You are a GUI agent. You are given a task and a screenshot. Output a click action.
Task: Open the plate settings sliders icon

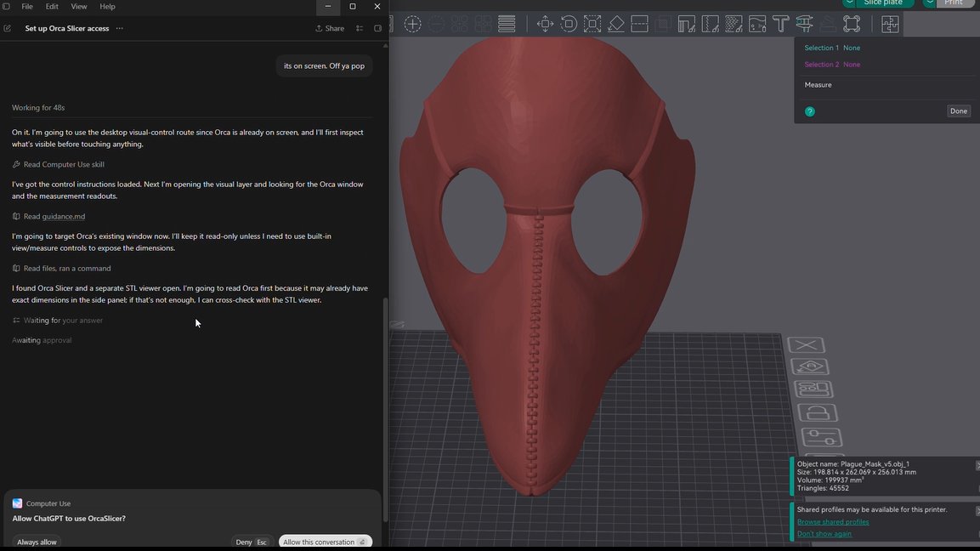tap(821, 437)
